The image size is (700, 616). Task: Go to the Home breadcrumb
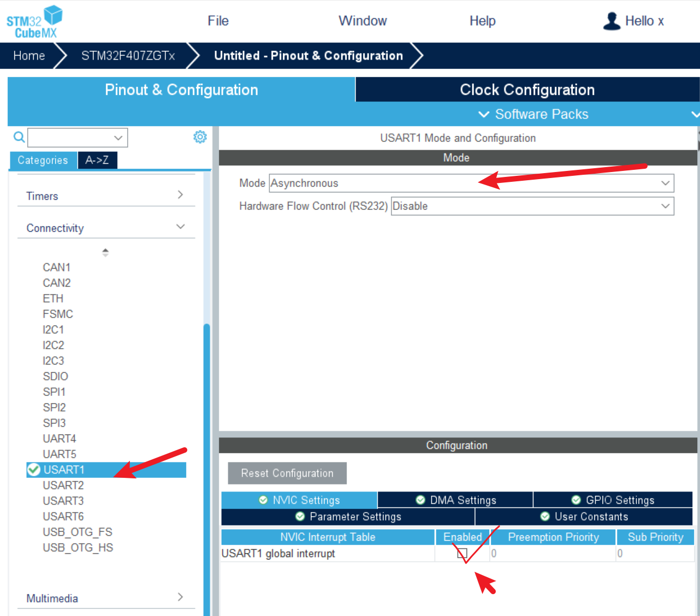(x=29, y=56)
